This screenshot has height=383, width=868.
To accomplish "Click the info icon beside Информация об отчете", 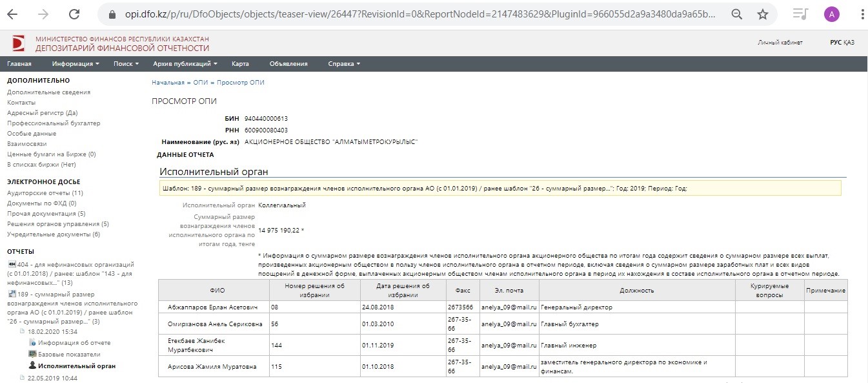I will (x=32, y=343).
